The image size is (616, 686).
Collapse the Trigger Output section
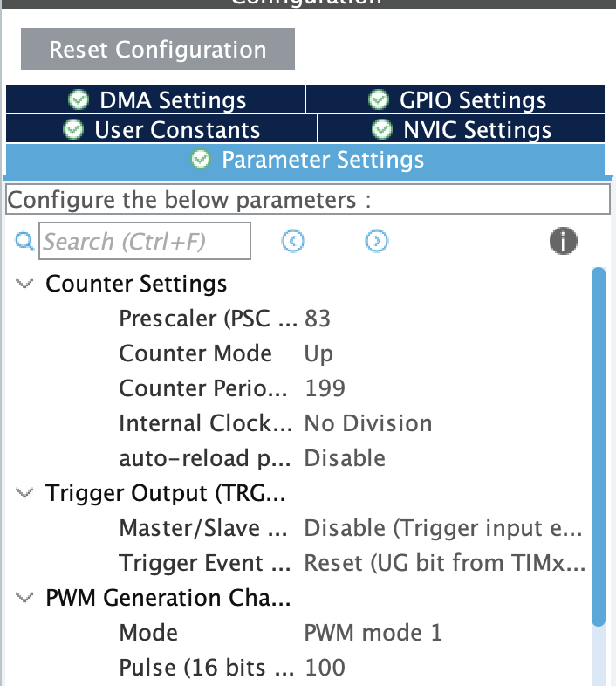pos(25,493)
